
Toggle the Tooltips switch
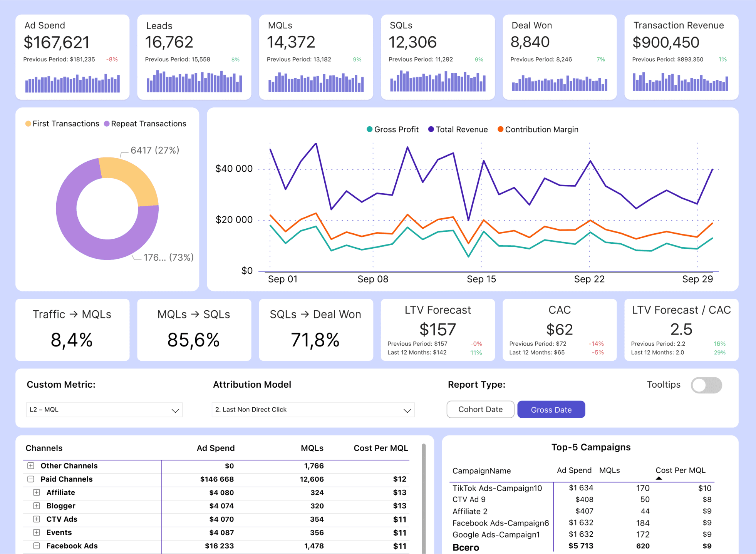[x=706, y=385]
